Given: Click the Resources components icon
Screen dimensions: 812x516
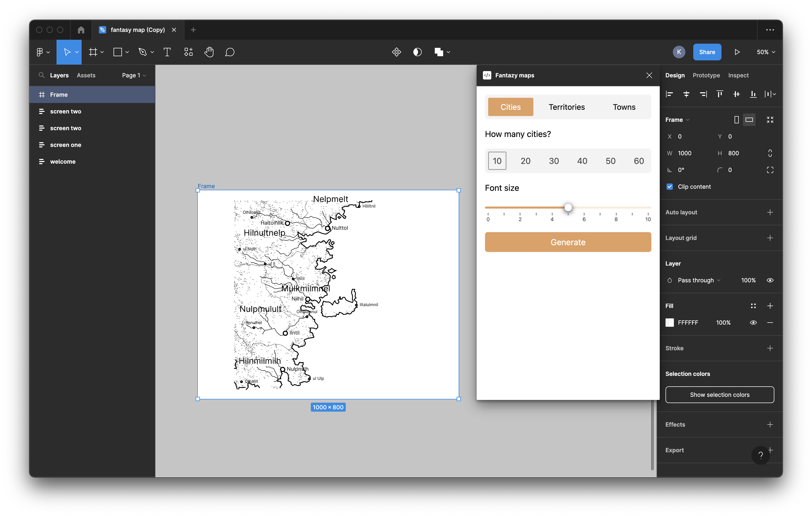Looking at the screenshot, I should [188, 52].
